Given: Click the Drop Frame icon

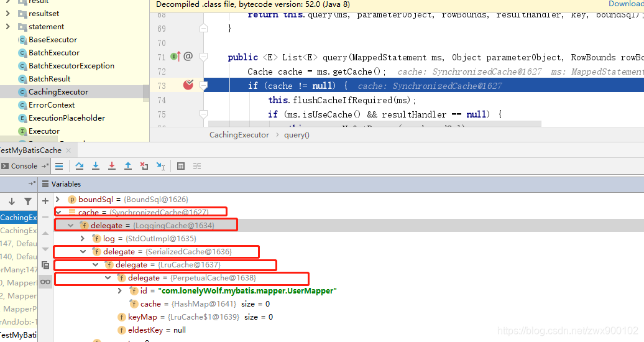Looking at the screenshot, I should point(144,166).
